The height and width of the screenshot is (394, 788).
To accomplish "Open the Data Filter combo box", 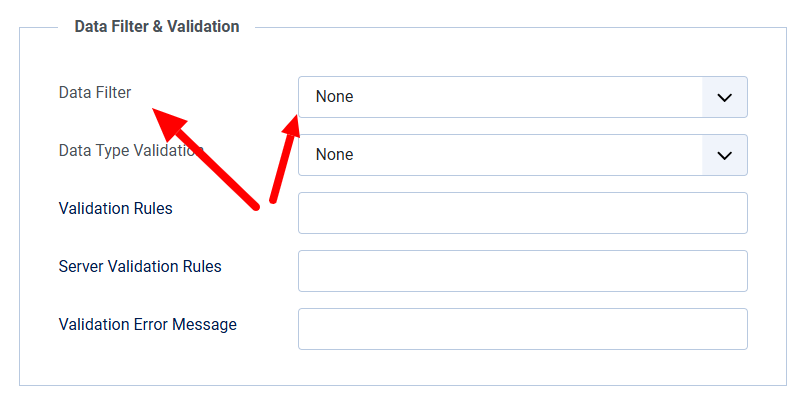I will click(523, 97).
